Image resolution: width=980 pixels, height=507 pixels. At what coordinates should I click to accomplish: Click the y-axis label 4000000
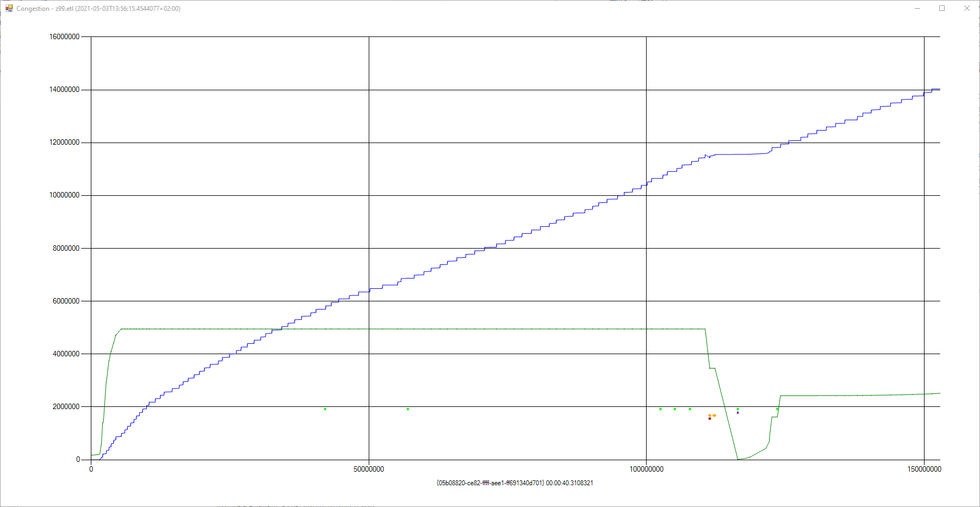pyautogui.click(x=66, y=354)
